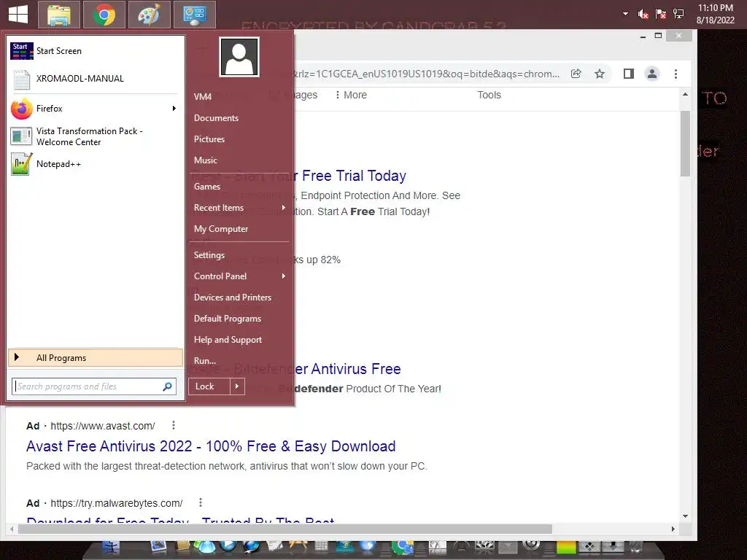Open Google More search filters
This screenshot has width=747, height=560.
(351, 95)
